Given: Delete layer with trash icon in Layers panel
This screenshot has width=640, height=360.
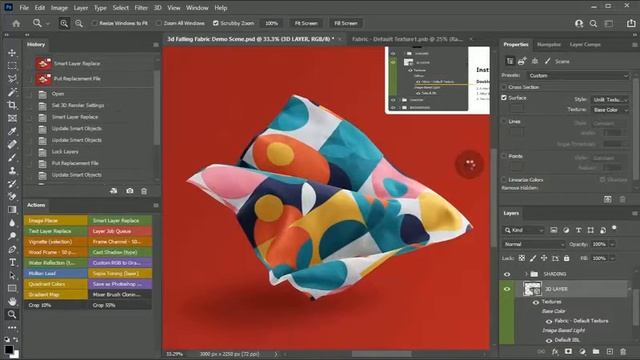Looking at the screenshot, I should click(x=623, y=351).
